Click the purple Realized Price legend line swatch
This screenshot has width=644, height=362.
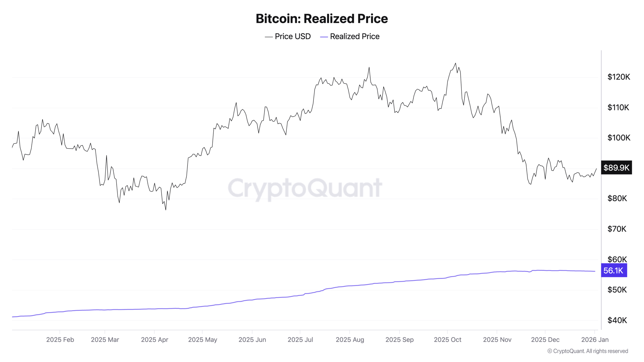(x=324, y=37)
